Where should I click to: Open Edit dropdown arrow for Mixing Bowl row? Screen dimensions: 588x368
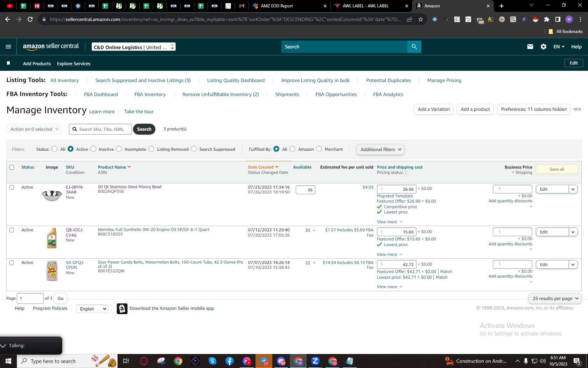pos(573,189)
